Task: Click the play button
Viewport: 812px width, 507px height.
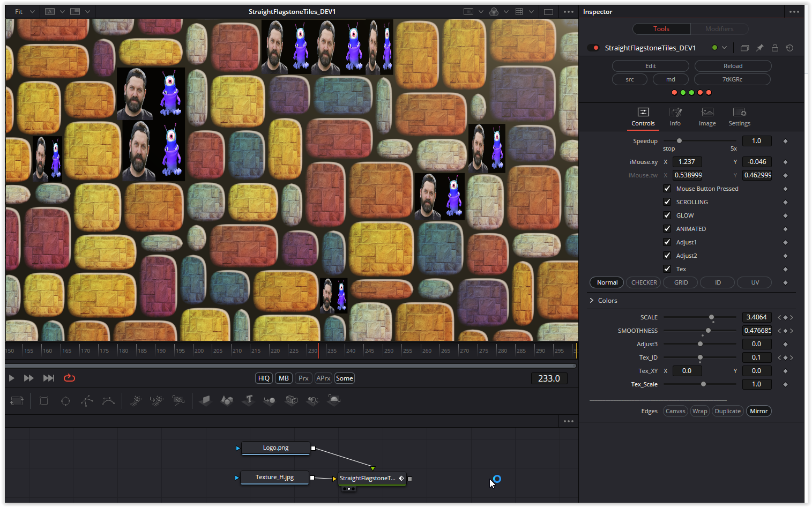Action: click(x=11, y=378)
